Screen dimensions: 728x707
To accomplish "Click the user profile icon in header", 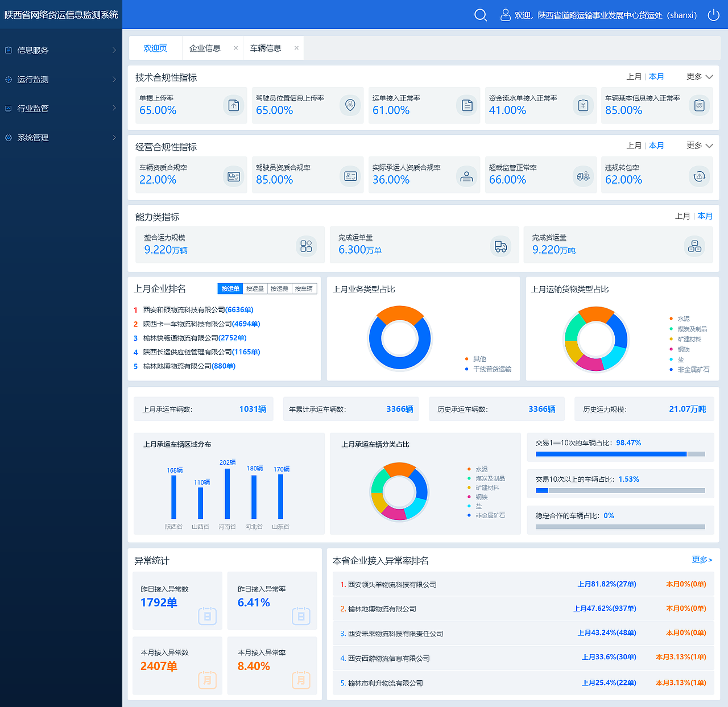I will 505,15.
